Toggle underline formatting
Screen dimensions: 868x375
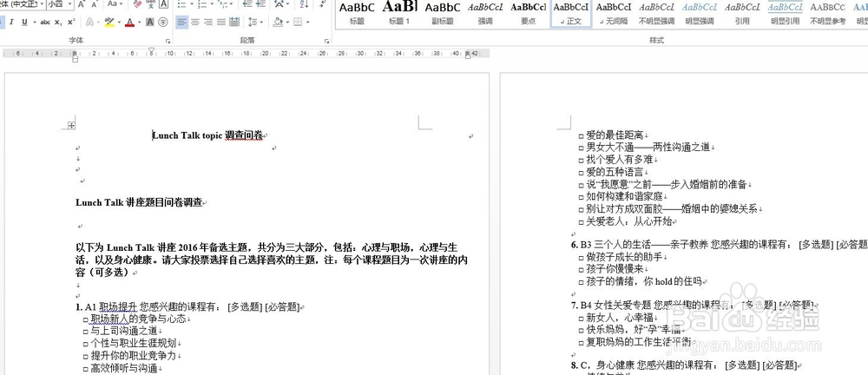click(25, 23)
